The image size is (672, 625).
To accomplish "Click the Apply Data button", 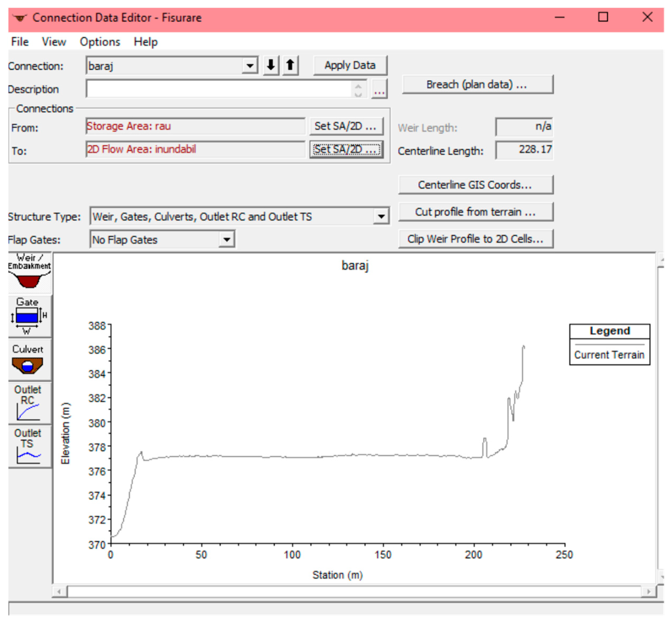I will coord(350,65).
